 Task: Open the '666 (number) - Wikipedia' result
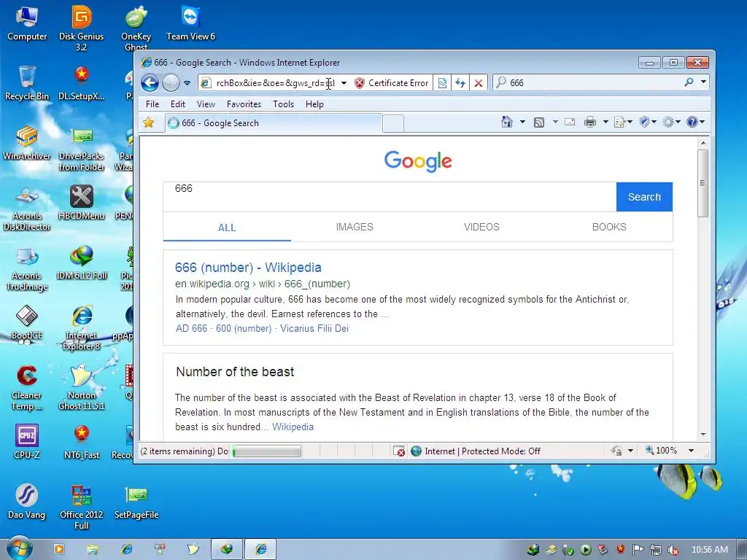(248, 268)
